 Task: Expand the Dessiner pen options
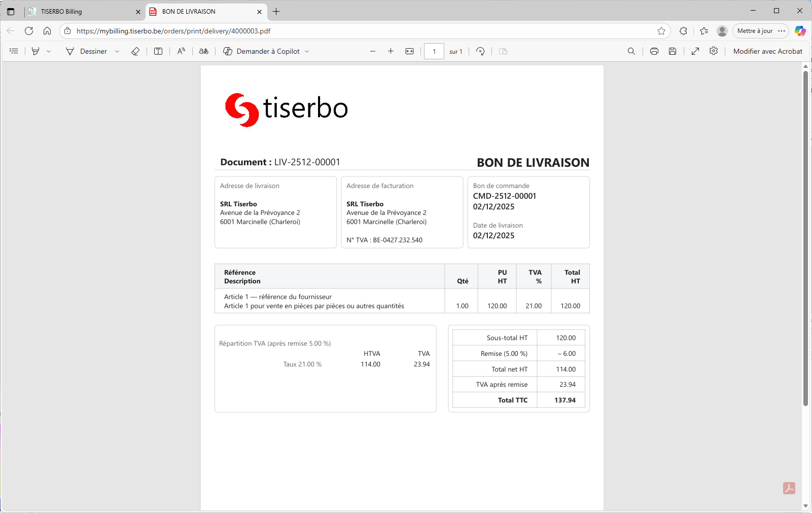click(117, 51)
